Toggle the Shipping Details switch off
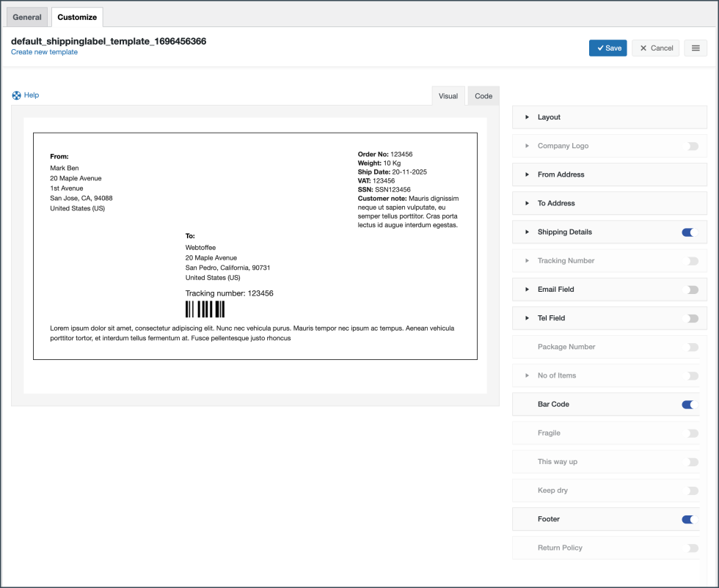719x588 pixels. tap(687, 232)
